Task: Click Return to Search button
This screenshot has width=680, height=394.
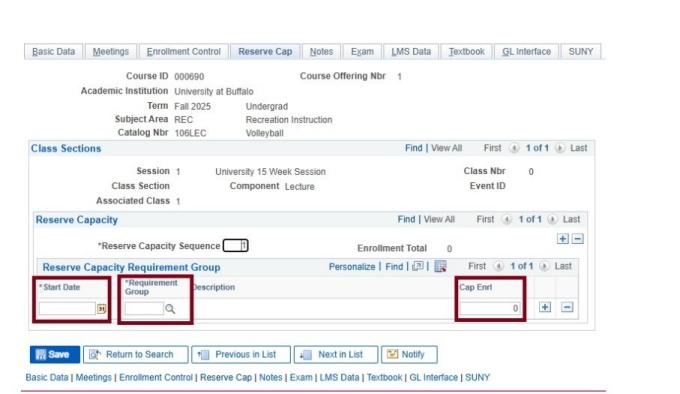Action: 136,355
